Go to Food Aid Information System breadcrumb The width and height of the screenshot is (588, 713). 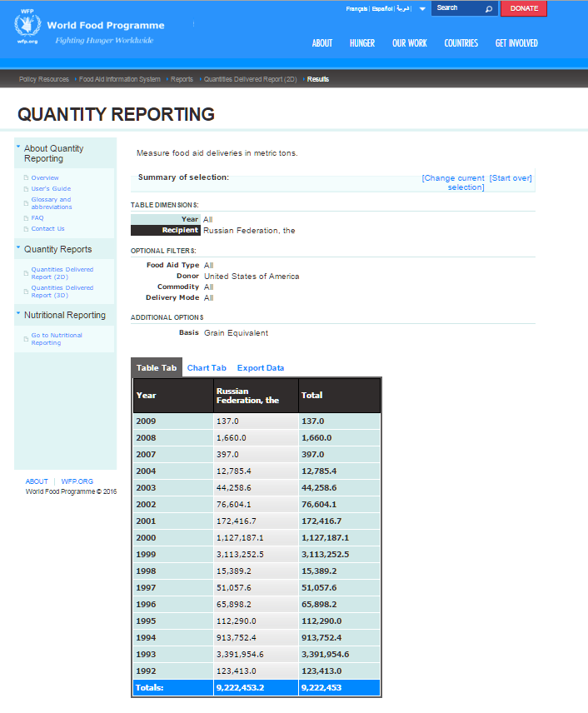pos(120,79)
